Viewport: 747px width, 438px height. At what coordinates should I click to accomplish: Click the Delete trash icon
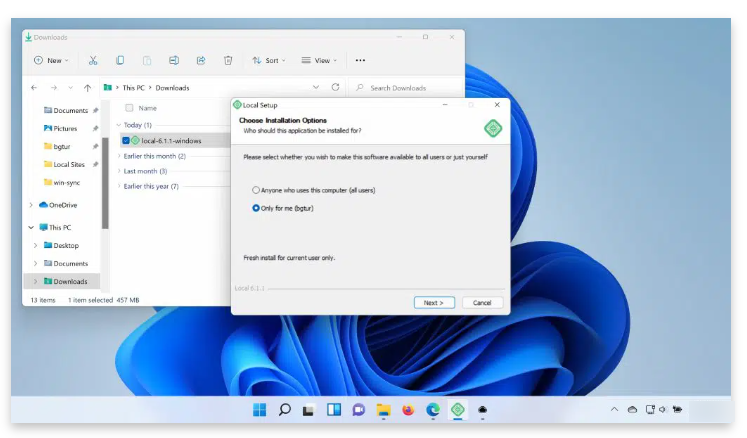(x=228, y=60)
